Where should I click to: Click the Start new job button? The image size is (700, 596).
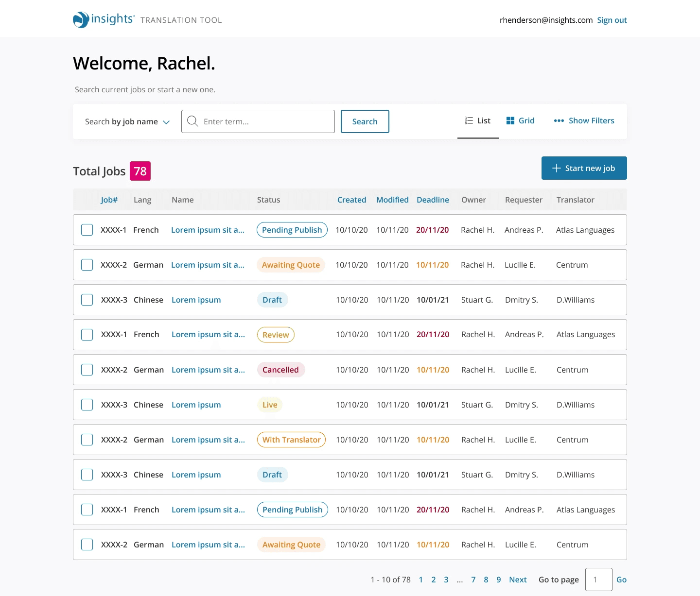click(584, 168)
